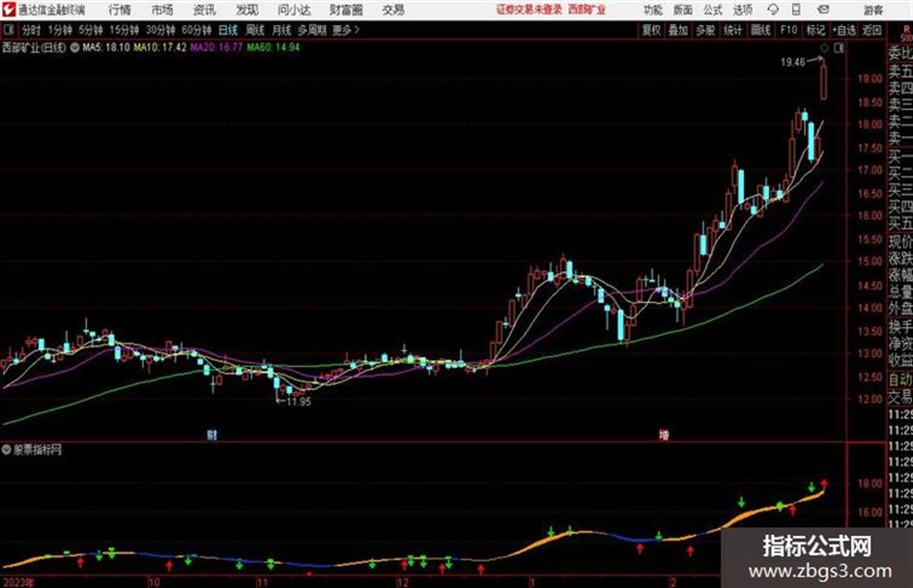This screenshot has width=913, height=588.
Task: Click the 通达信 red logo icon
Action: (x=9, y=10)
